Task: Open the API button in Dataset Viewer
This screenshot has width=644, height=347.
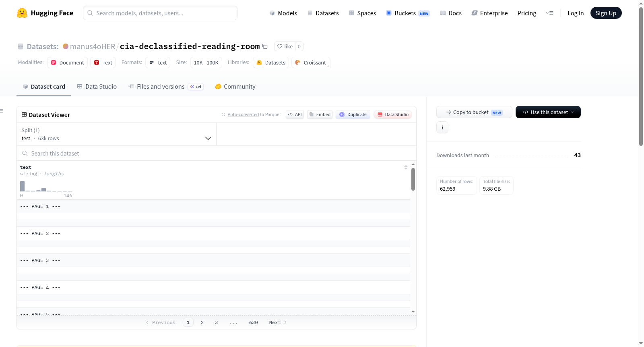Action: tap(295, 114)
